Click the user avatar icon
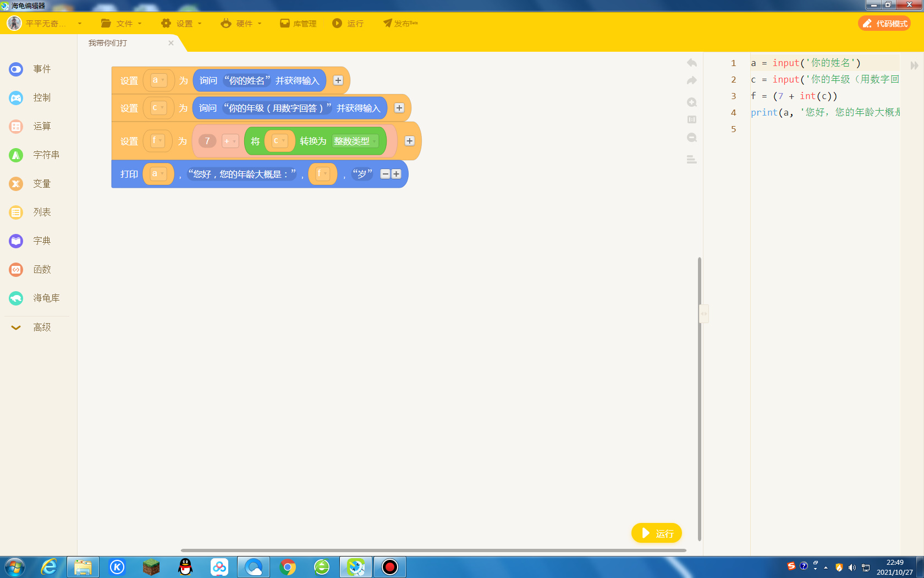The height and width of the screenshot is (578, 924). pyautogui.click(x=14, y=23)
